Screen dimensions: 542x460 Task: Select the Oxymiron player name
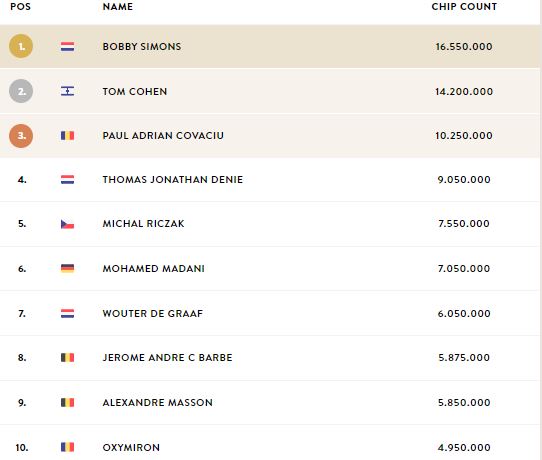[x=131, y=447]
